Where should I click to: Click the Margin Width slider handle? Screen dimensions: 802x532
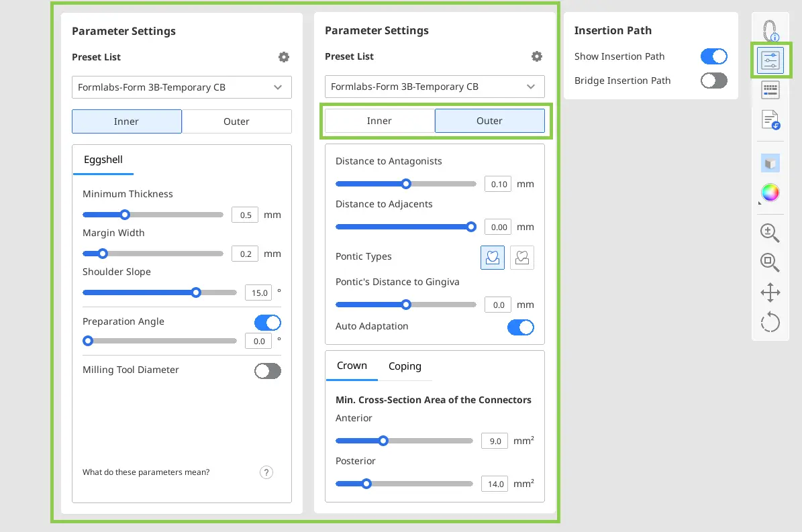click(103, 254)
